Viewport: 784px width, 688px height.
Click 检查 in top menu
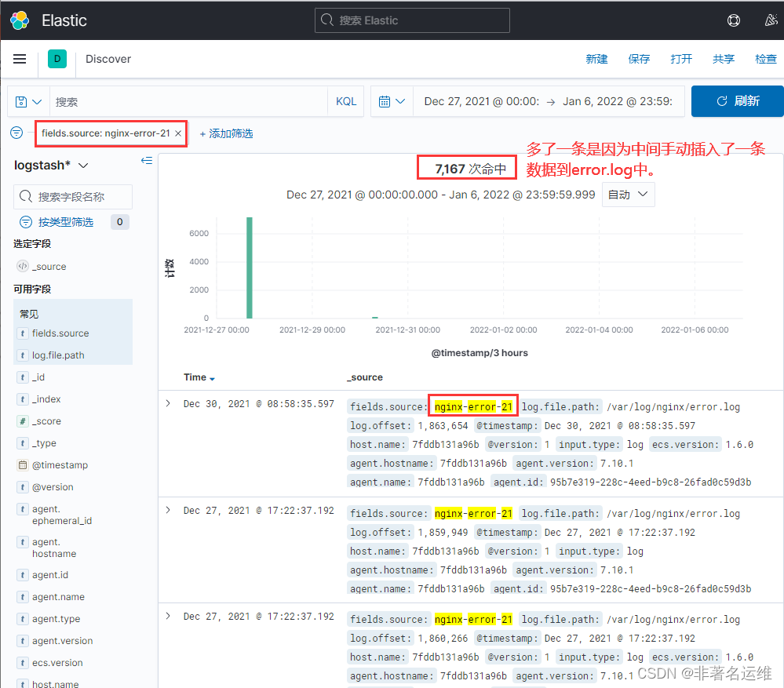(x=766, y=59)
